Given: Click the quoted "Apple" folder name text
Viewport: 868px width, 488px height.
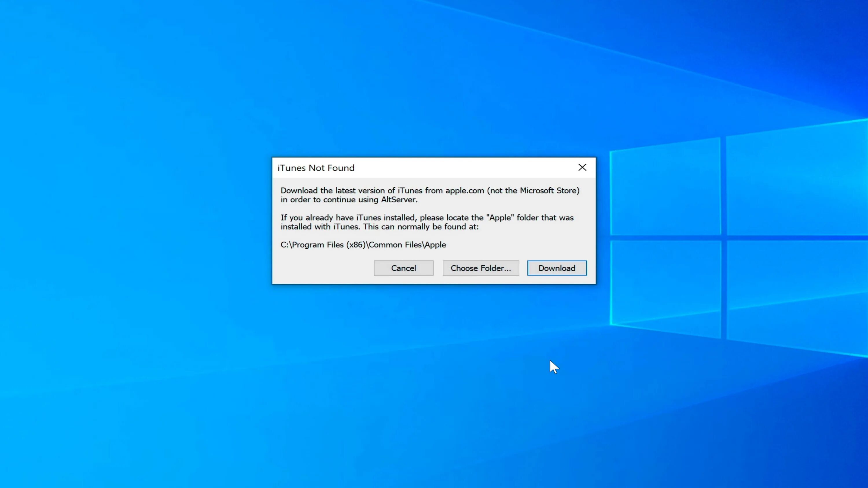Looking at the screenshot, I should (x=500, y=218).
